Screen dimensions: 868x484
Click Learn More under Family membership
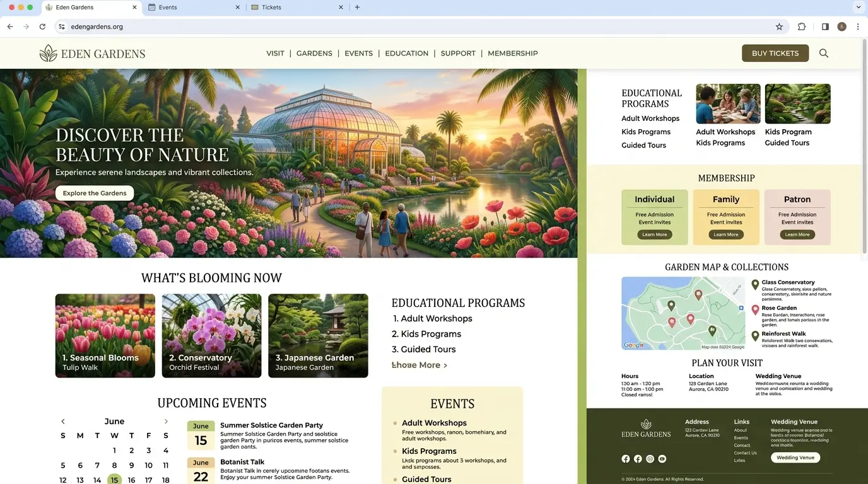point(725,234)
